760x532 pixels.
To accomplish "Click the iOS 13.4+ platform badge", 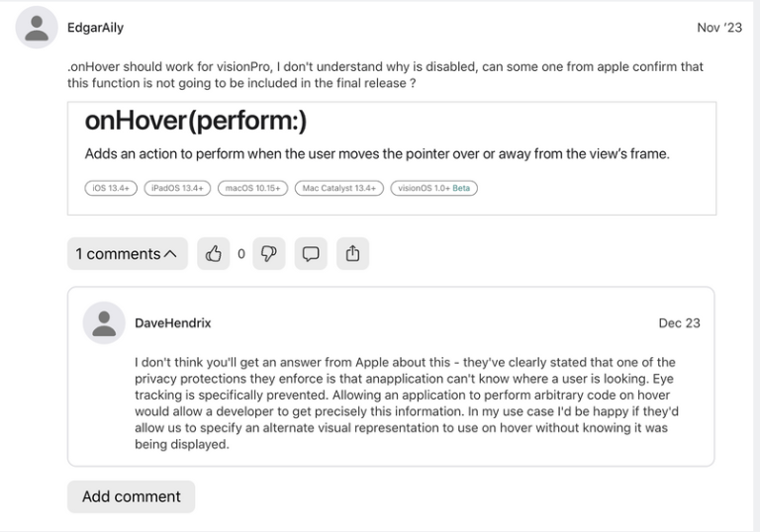I will (111, 188).
